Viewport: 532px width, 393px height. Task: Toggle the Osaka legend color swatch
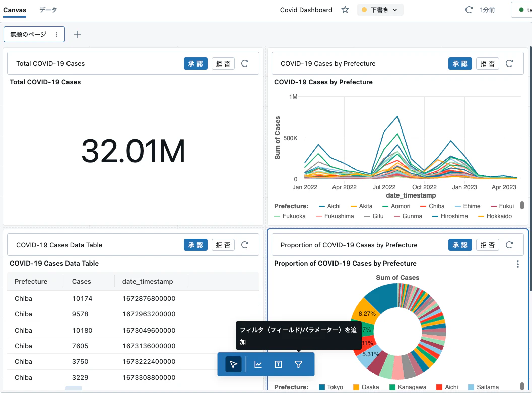click(x=356, y=387)
